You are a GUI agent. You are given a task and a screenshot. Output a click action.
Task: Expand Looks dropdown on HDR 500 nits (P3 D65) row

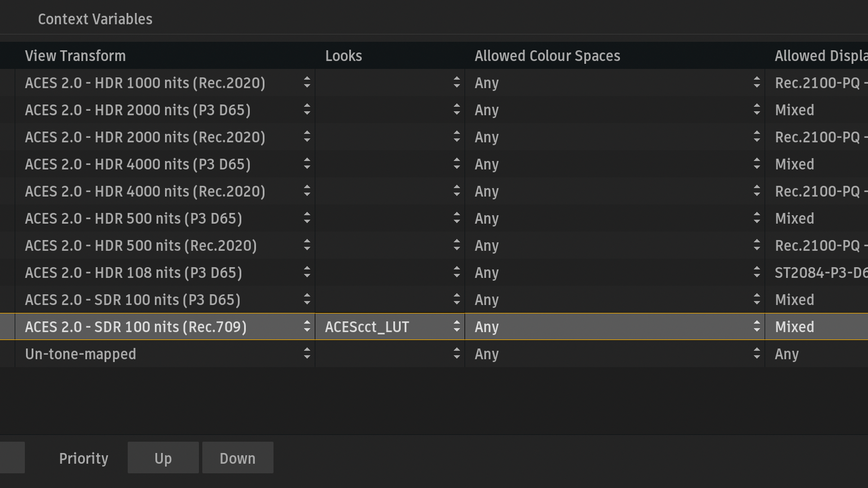point(457,219)
